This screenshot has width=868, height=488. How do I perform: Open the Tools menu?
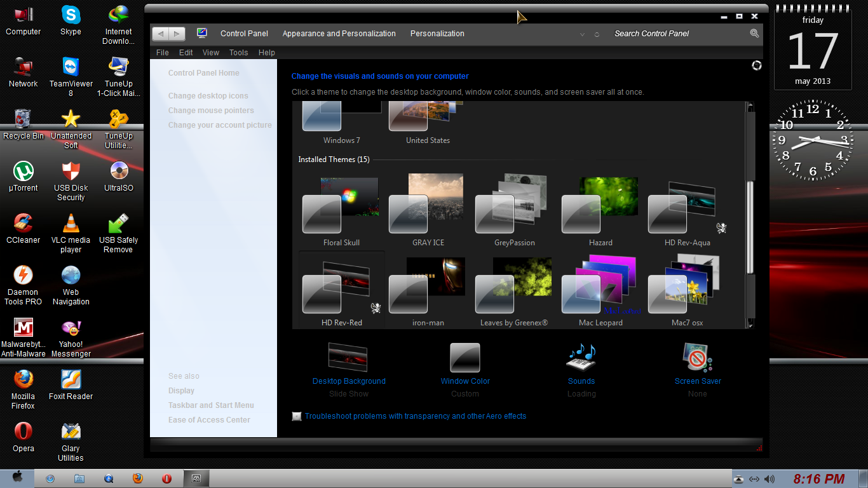[x=238, y=53]
